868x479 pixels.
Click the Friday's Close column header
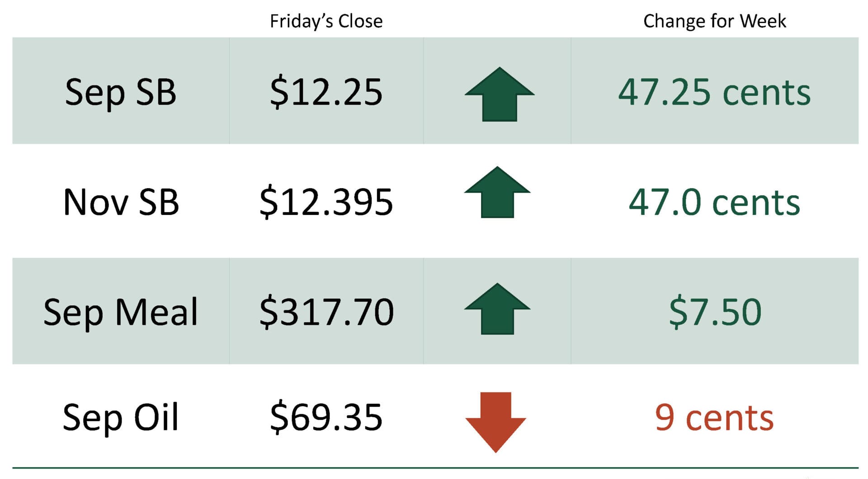tap(326, 21)
